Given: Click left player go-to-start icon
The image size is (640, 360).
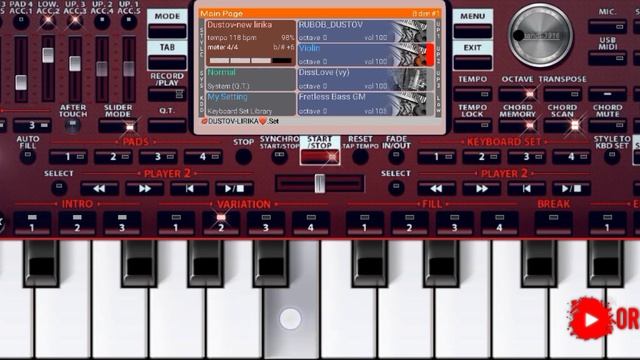Looking at the screenshot, I should tap(189, 188).
